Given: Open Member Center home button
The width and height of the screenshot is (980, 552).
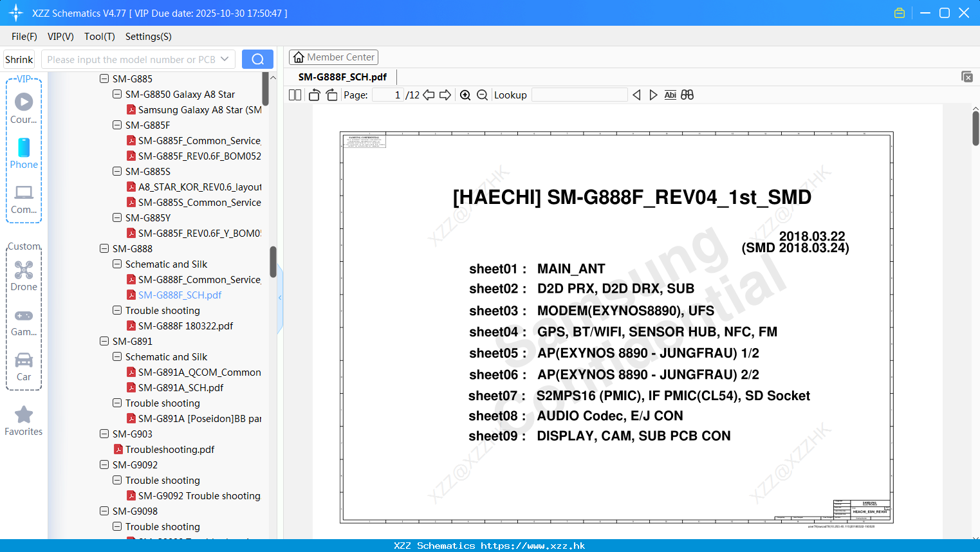Looking at the screenshot, I should coord(333,57).
